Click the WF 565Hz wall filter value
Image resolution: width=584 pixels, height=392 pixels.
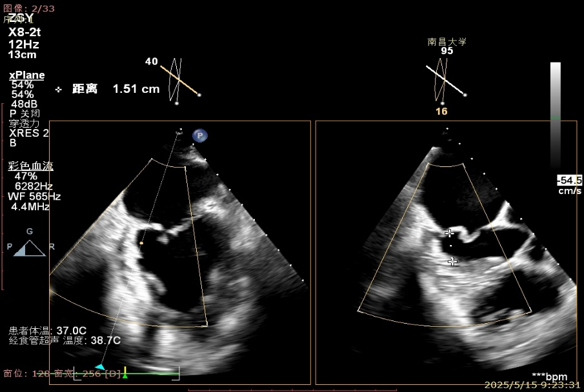click(x=34, y=196)
